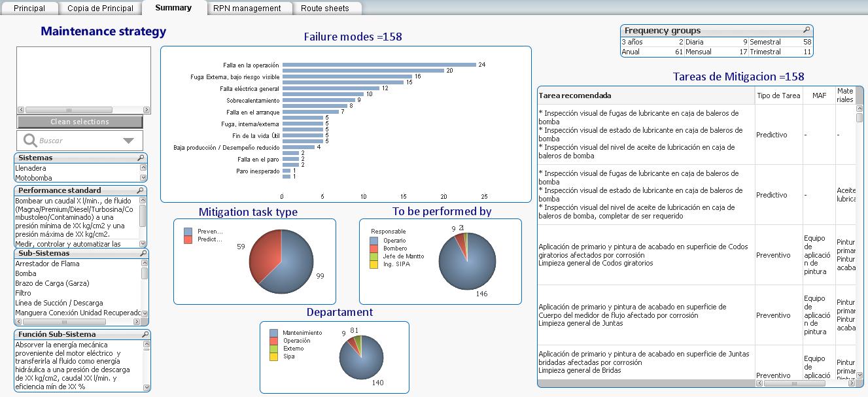Click search icon in Sistemas list box
This screenshot has height=397, width=868.
pyautogui.click(x=141, y=158)
